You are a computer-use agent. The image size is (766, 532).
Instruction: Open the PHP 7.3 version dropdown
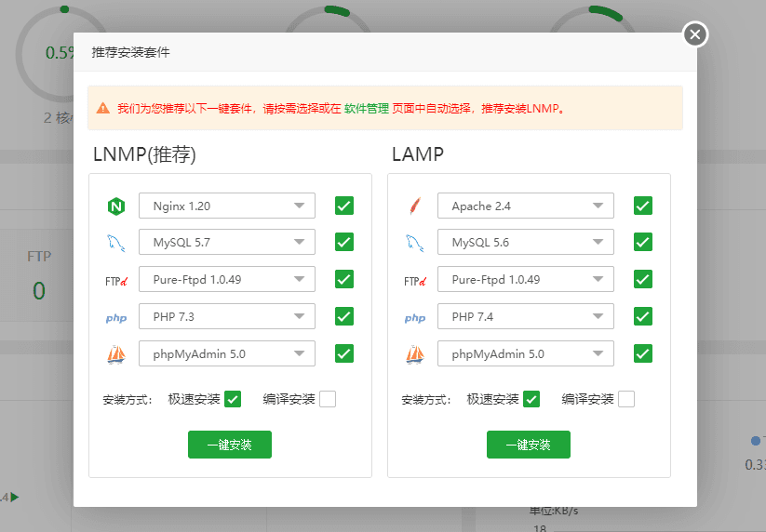227,316
